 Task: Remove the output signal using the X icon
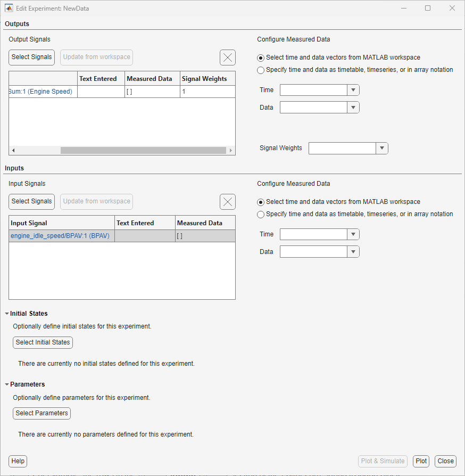[x=227, y=58]
